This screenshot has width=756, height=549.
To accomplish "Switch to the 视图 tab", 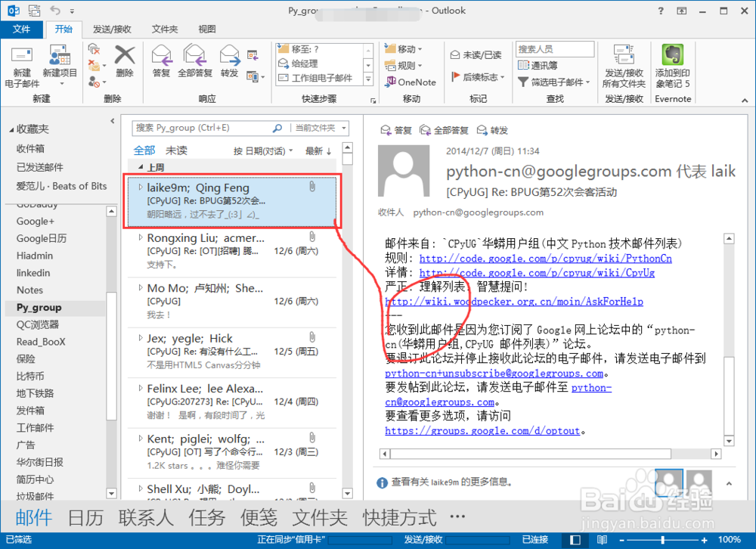I will (207, 29).
